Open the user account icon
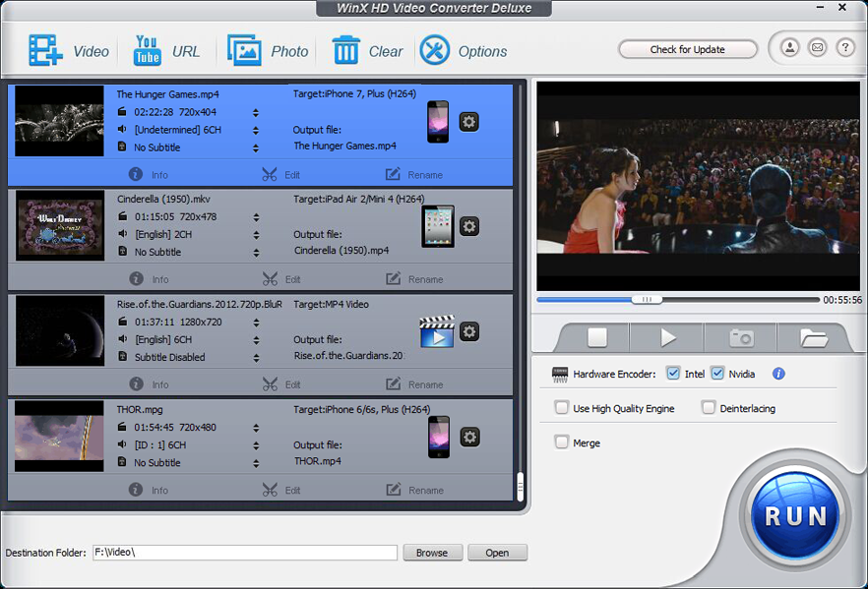Screen dimensions: 868x589 [790, 48]
